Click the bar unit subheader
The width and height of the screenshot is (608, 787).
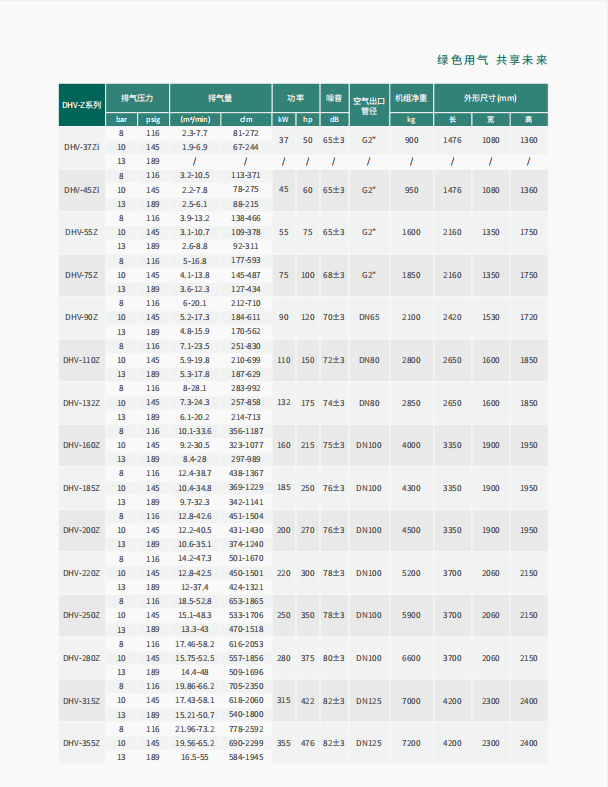121,119
